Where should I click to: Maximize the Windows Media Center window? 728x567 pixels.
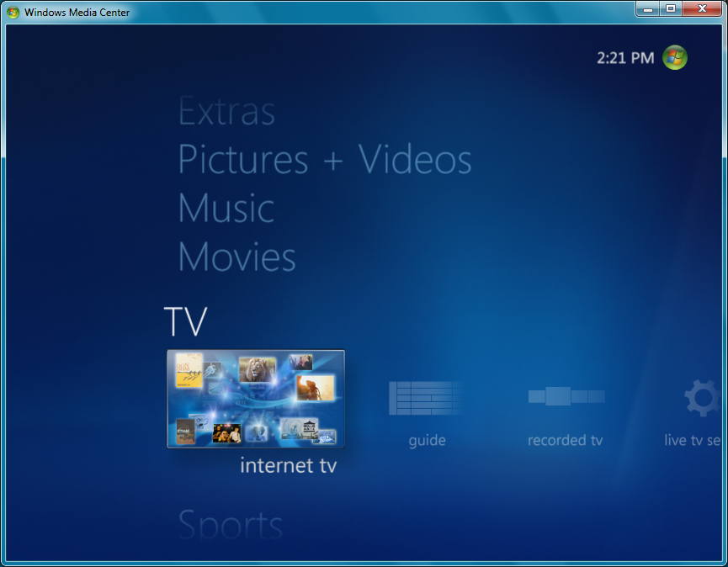click(670, 9)
